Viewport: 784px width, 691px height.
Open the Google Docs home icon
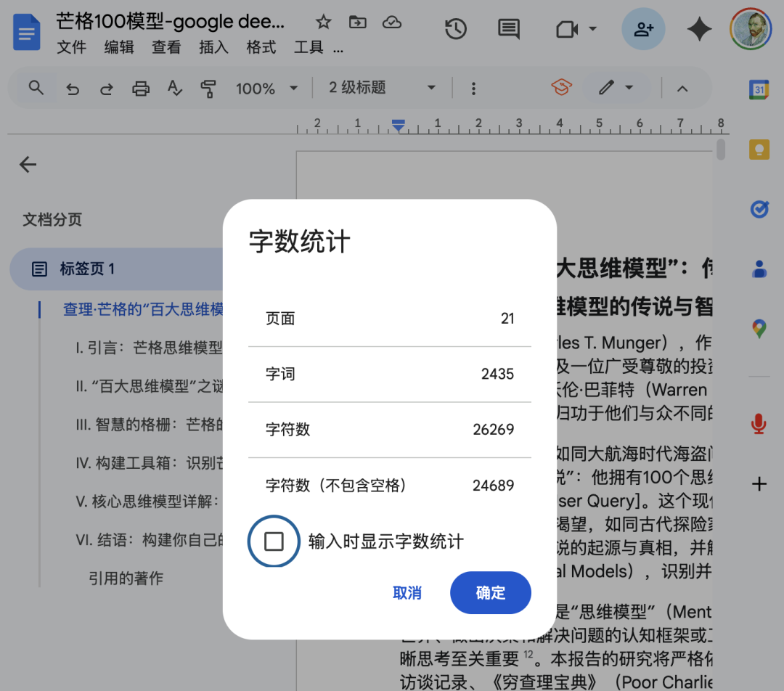click(27, 33)
